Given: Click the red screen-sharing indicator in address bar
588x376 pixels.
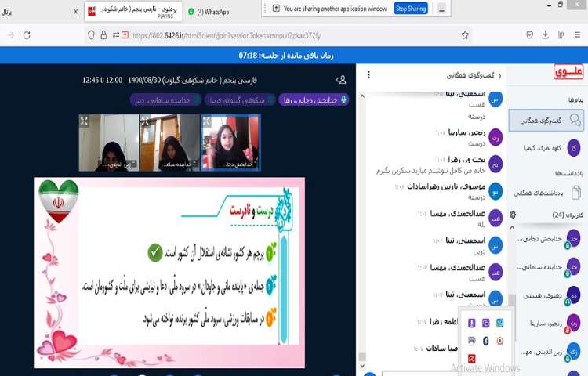Looking at the screenshot, I should (125, 35).
